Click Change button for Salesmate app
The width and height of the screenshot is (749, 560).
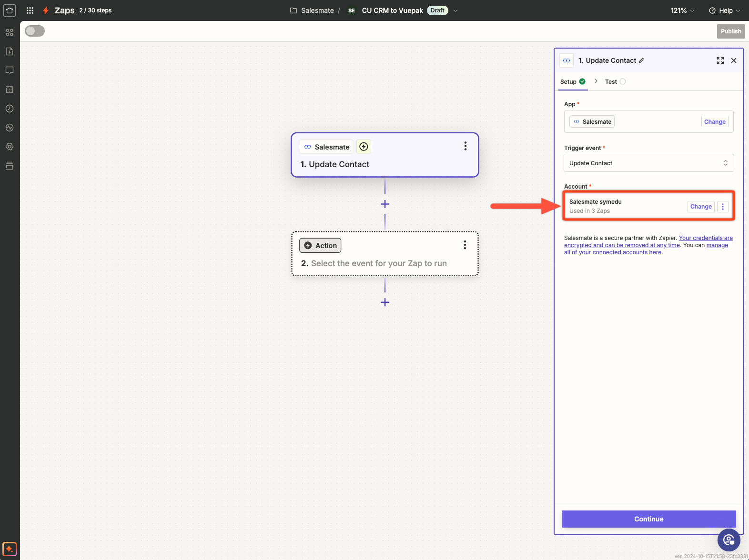point(714,122)
